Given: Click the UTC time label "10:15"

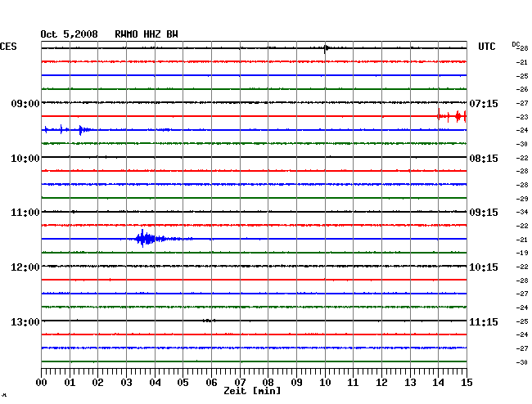Looking at the screenshot, I should click(x=484, y=267).
